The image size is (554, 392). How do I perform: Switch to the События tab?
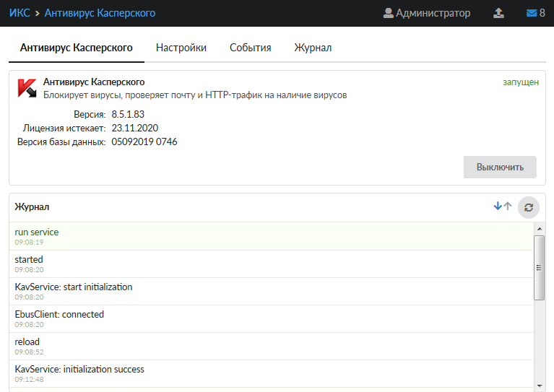pyautogui.click(x=251, y=48)
